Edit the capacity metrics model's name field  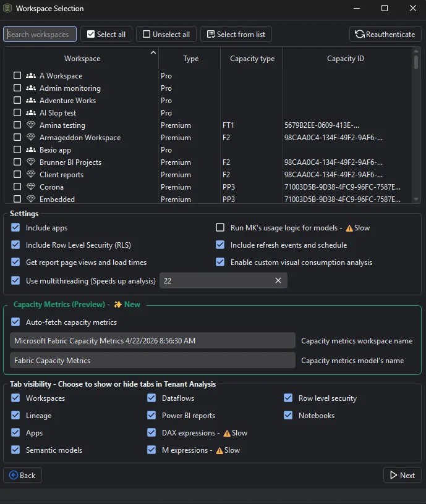153,361
